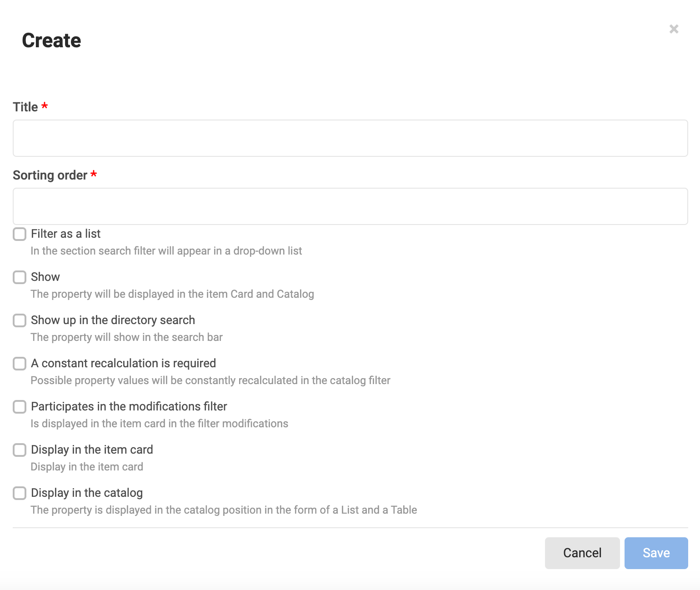Close the Create dialog with the X icon
Viewport: 700px width, 590px height.
pyautogui.click(x=674, y=29)
